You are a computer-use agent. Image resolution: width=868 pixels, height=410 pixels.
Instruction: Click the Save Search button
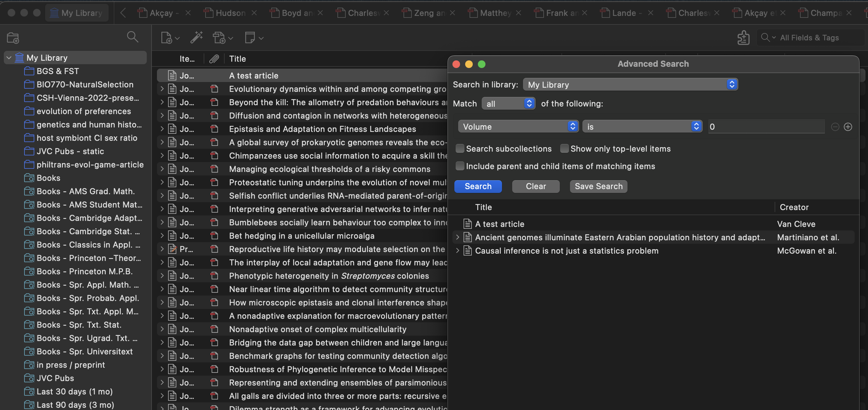598,186
